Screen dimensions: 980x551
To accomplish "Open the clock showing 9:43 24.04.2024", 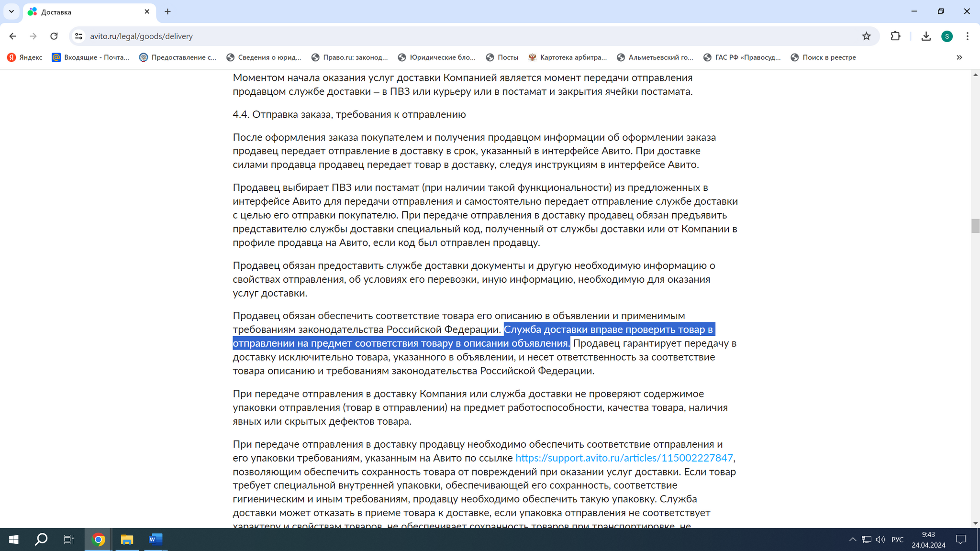I will (928, 540).
